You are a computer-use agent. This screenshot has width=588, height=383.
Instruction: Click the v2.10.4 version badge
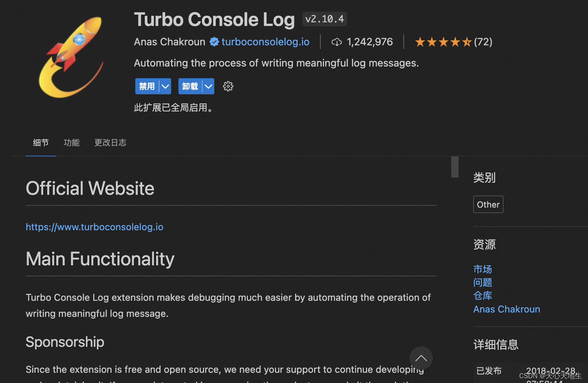click(325, 19)
